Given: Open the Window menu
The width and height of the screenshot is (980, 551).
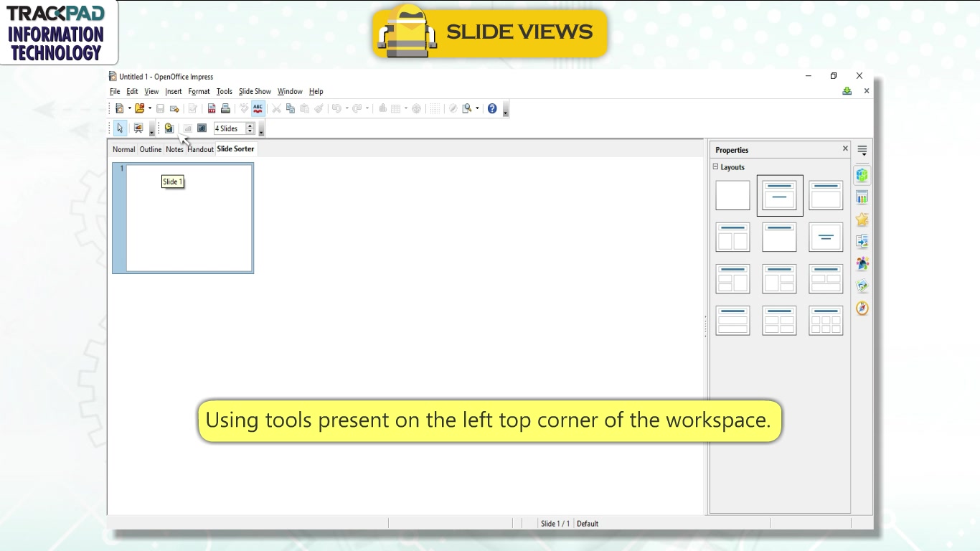Looking at the screenshot, I should coord(290,91).
